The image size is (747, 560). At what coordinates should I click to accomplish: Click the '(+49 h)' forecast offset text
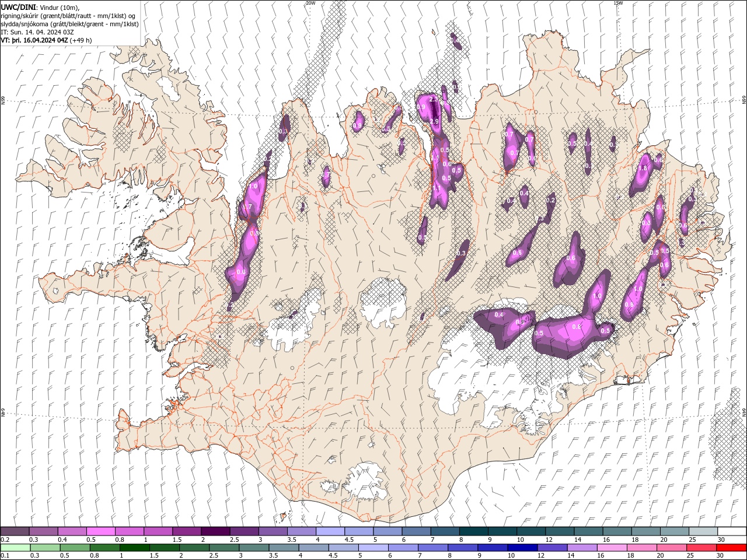81,40
